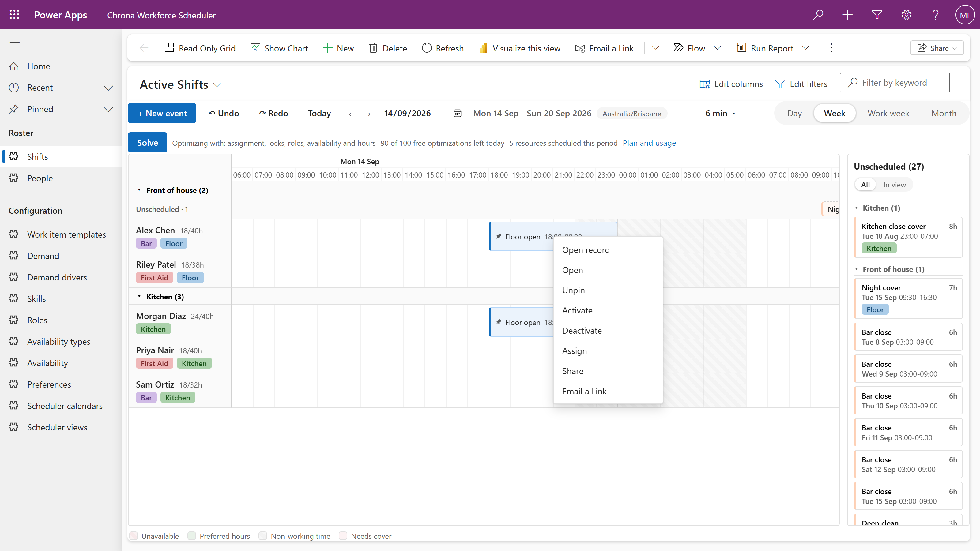This screenshot has width=980, height=551.
Task: Open Demand drivers in sidebar
Action: pyautogui.click(x=61, y=277)
